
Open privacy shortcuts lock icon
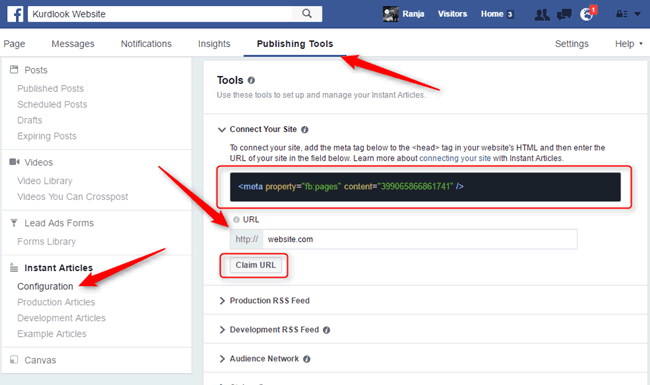pos(621,14)
